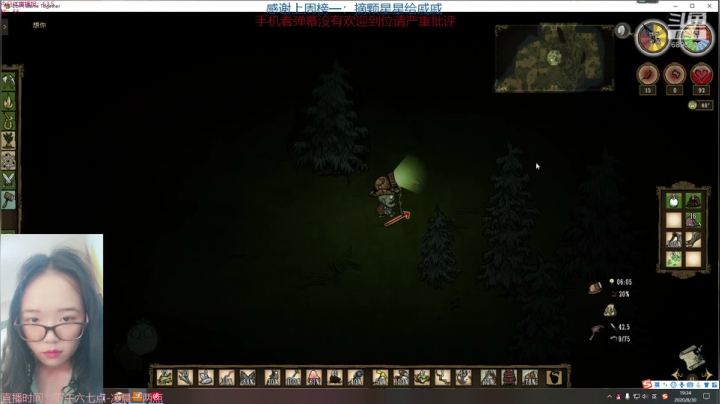Select the red cap item marked 61%
Viewport: 720px width, 404px height.
point(314,377)
